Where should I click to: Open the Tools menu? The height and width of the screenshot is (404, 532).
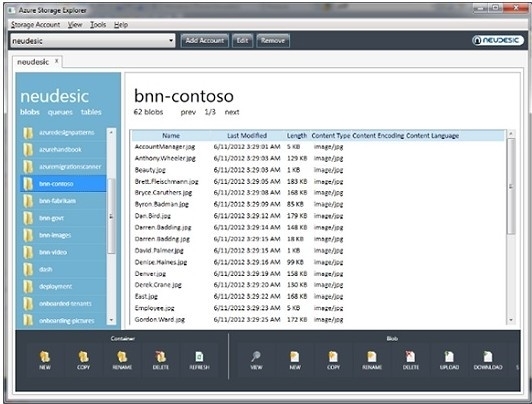(98, 25)
